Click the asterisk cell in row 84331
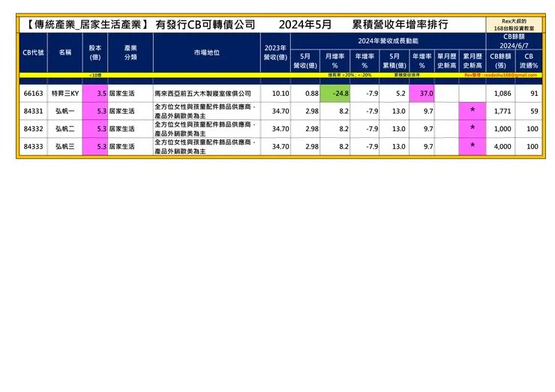Viewport: 555px width, 392px height. tap(472, 111)
